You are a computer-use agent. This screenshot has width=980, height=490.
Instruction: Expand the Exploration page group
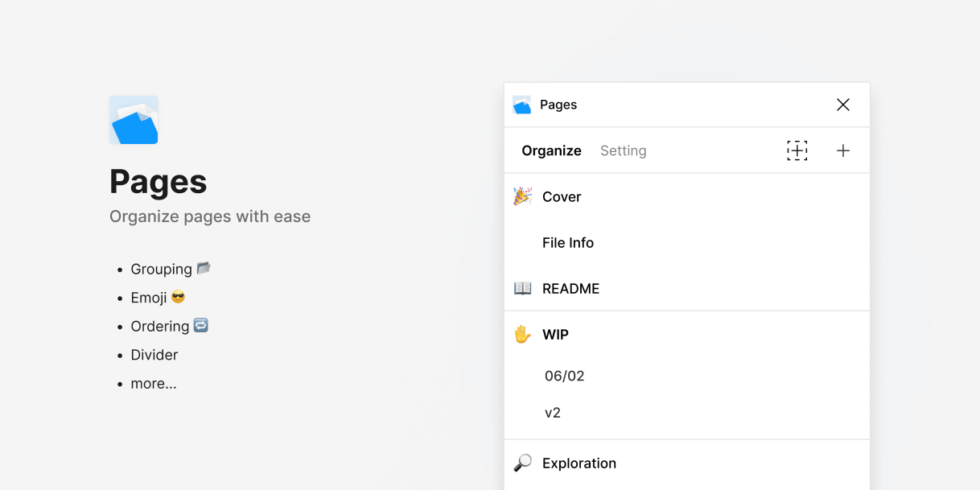[579, 463]
